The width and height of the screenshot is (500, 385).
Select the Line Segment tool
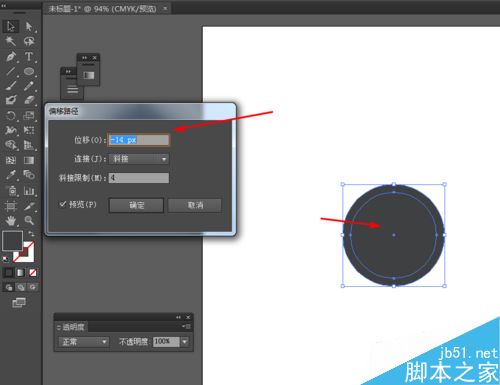(11, 71)
